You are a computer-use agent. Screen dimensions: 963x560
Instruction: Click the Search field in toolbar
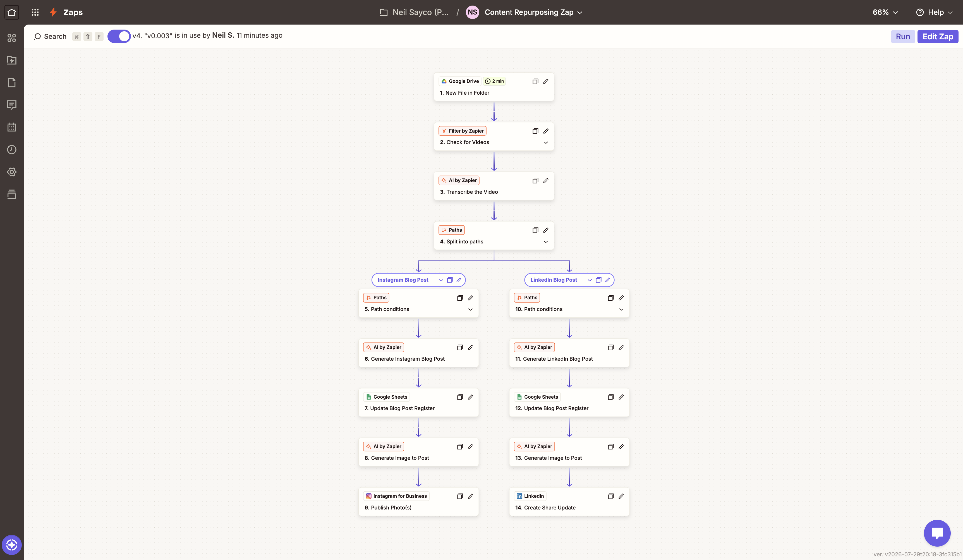tap(50, 36)
